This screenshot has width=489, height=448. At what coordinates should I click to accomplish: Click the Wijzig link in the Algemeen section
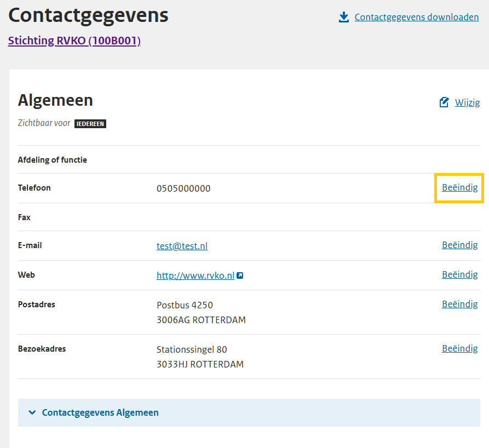click(x=467, y=102)
